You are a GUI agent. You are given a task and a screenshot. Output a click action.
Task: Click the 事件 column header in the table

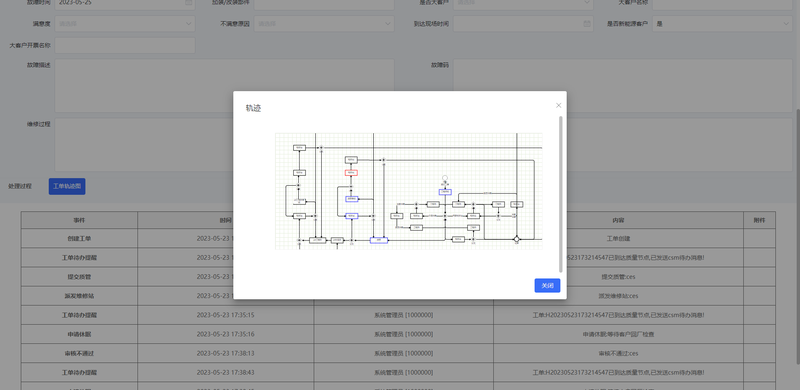[79, 220]
